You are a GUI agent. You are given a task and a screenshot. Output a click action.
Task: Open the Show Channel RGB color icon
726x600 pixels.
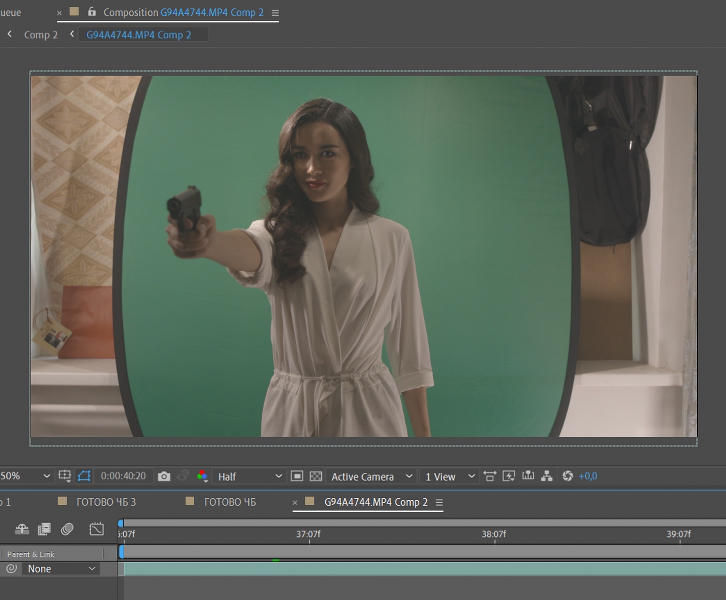pos(202,476)
